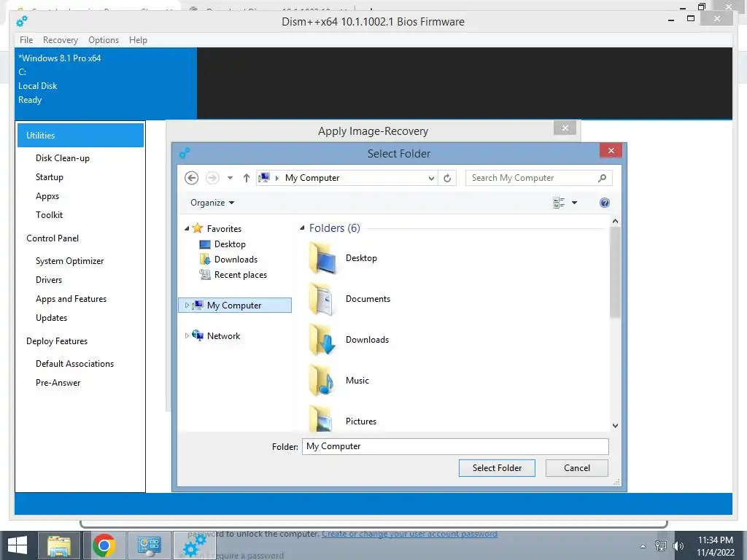The height and width of the screenshot is (560, 747).
Task: Select the Control Panel section
Action: 53,238
